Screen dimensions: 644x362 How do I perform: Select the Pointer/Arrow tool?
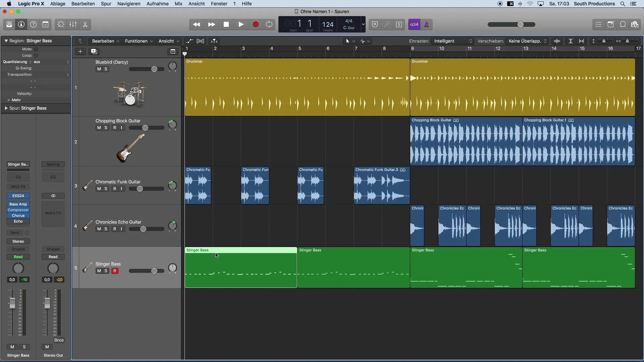347,40
